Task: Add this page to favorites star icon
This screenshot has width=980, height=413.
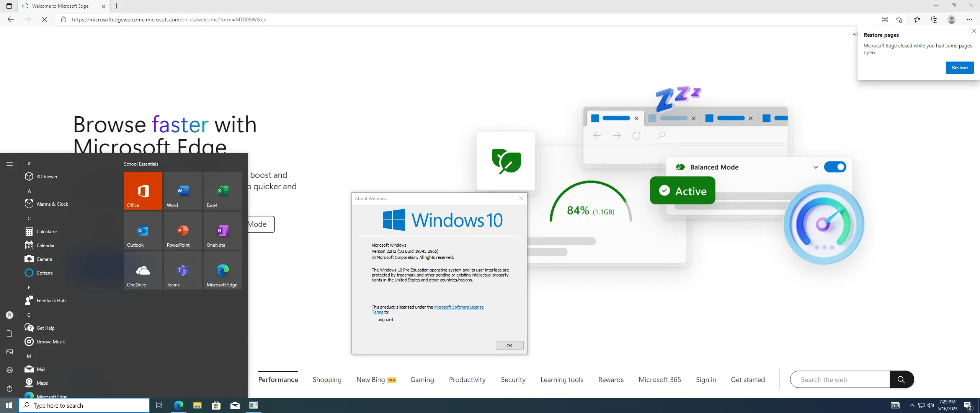Action: tap(899, 20)
